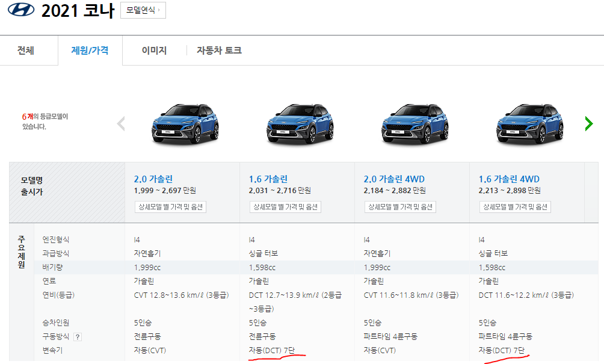Viewport: 604px width, 364px height.
Task: Click the gray previous arrow in carousel
Action: (121, 124)
